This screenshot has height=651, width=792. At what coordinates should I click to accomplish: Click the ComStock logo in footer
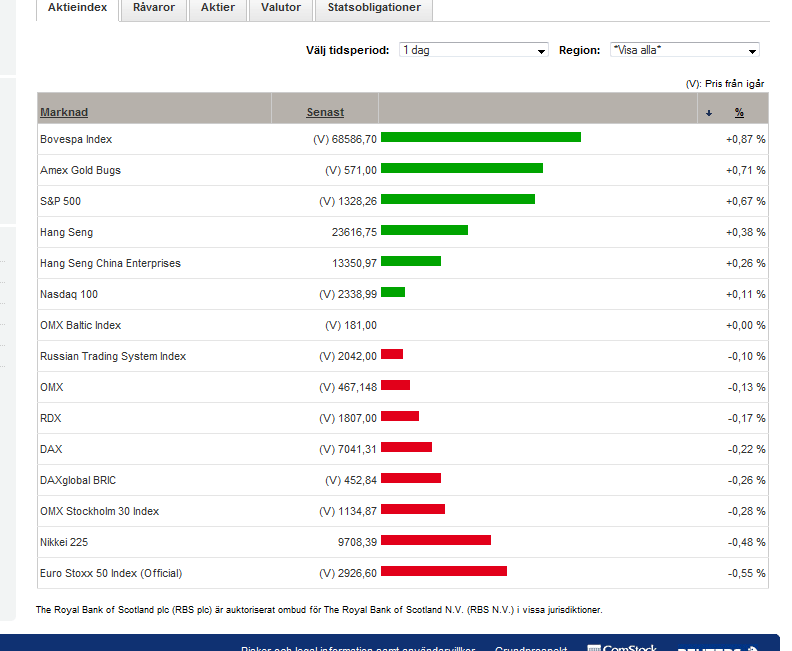click(x=622, y=647)
